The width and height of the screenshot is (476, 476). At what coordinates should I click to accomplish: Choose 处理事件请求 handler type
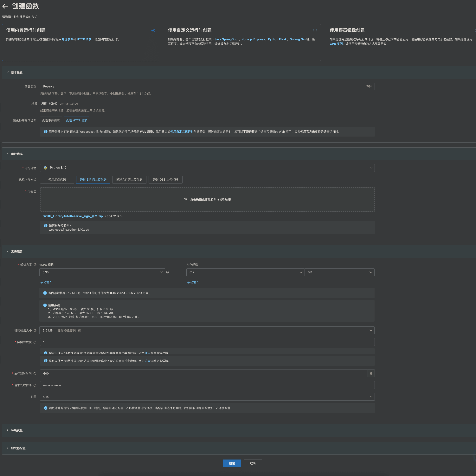click(51, 120)
